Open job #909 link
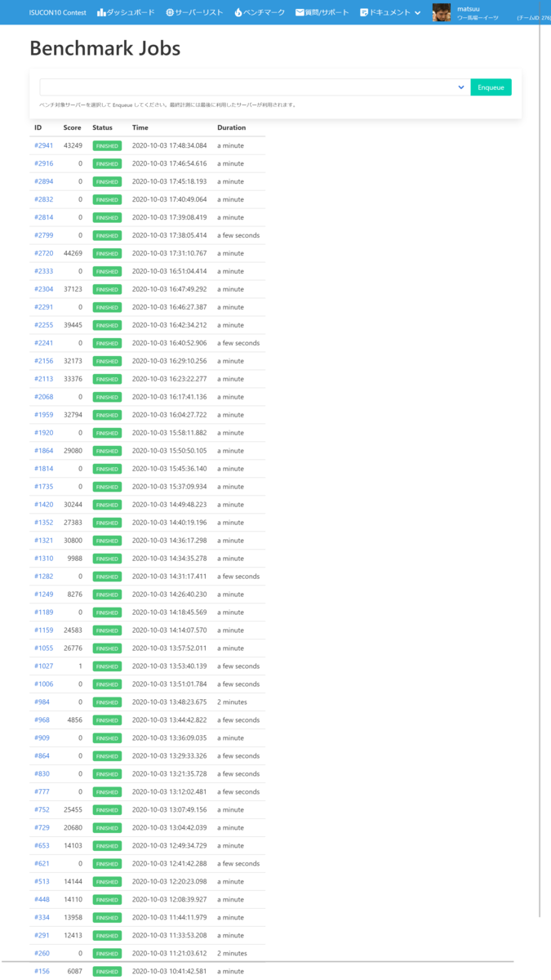Image resolution: width=551 pixels, height=980 pixels. tap(42, 738)
